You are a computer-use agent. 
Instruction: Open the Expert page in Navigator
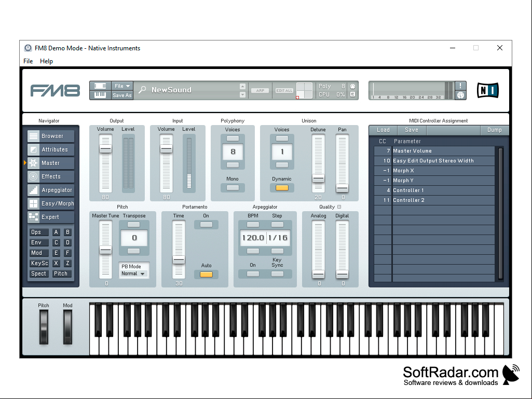coord(51,217)
